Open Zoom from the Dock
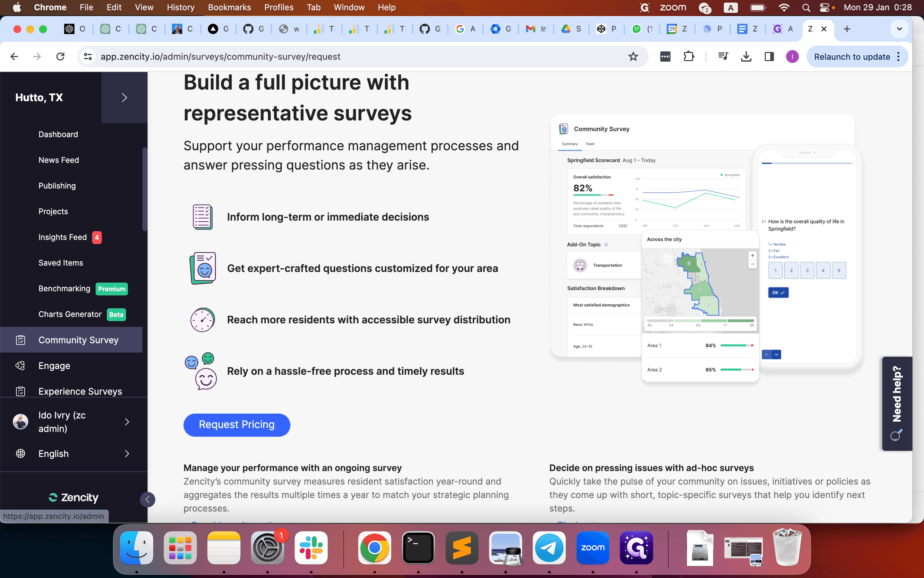Screen dimensions: 924x578 click(593, 547)
